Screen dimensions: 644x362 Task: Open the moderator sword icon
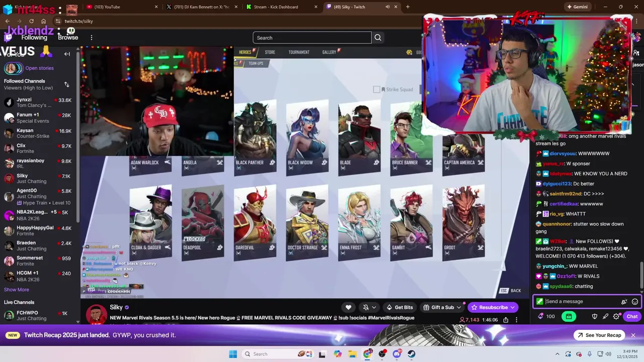[605, 316]
